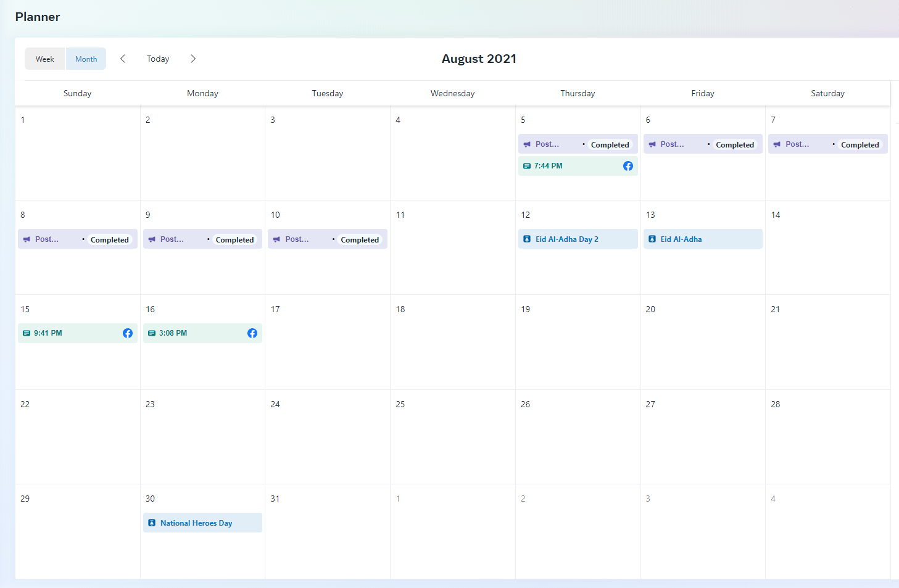Viewport: 899px width, 588px height.
Task: Select the date number 20
Action: point(650,309)
